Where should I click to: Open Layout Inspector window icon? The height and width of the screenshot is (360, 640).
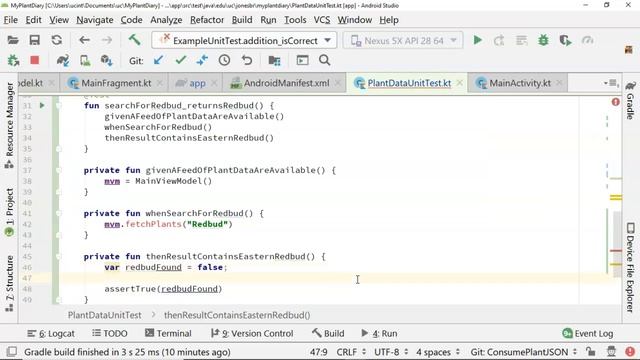[302, 60]
